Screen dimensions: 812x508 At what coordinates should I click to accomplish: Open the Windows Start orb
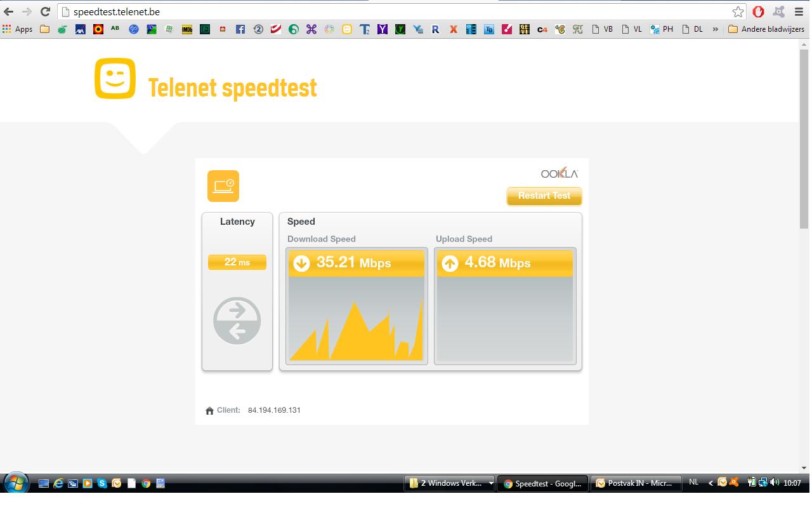click(x=15, y=483)
